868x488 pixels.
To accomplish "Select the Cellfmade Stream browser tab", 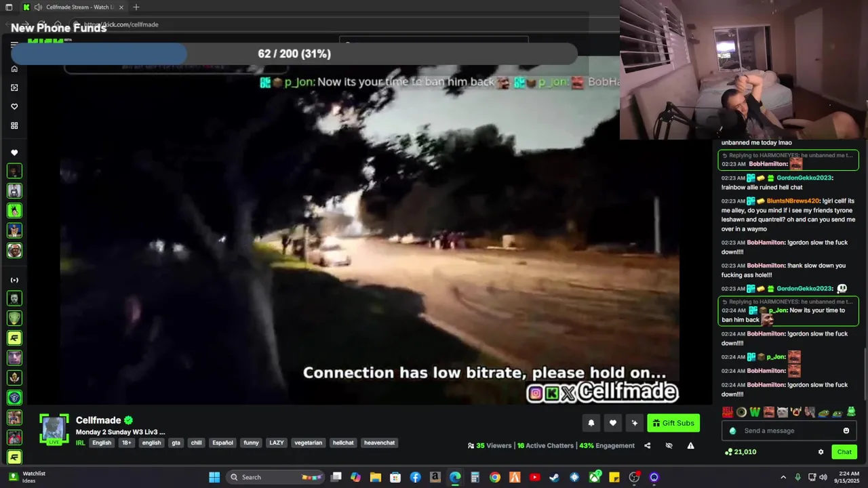I will tap(73, 7).
